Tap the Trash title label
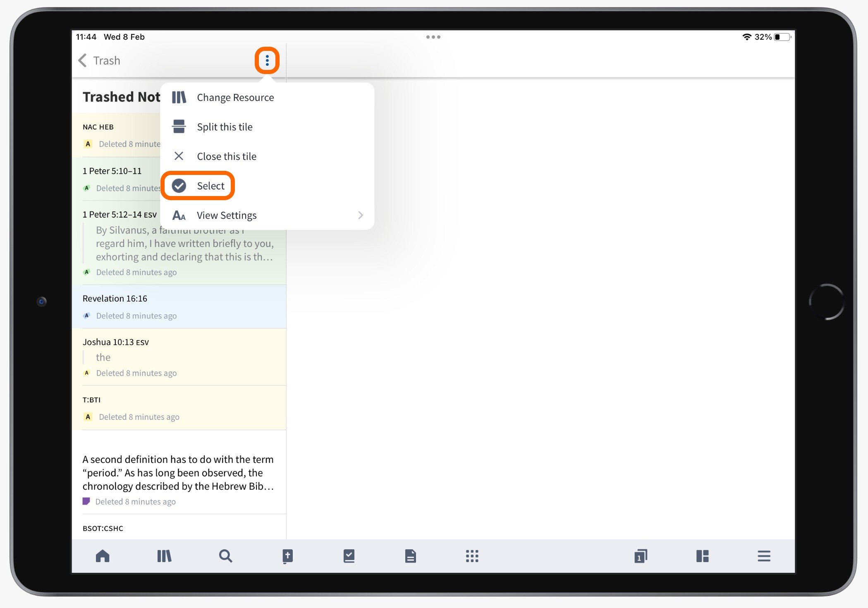This screenshot has height=608, width=868. 107,61
